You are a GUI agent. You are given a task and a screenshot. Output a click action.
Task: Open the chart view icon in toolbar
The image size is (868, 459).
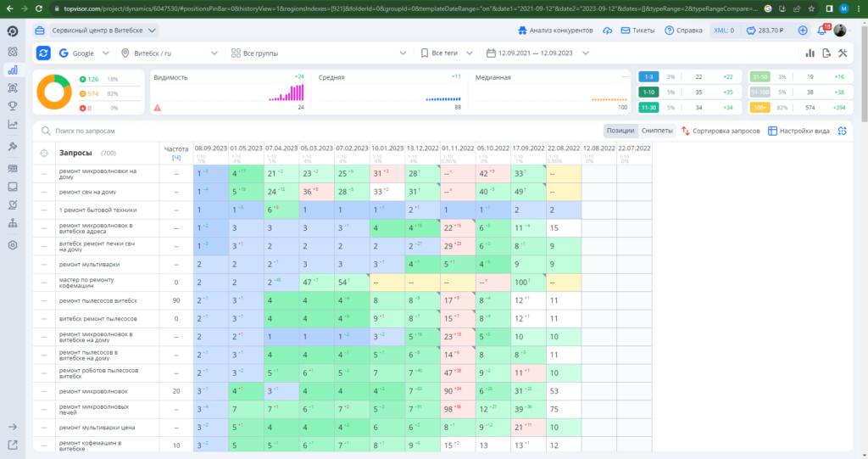810,53
